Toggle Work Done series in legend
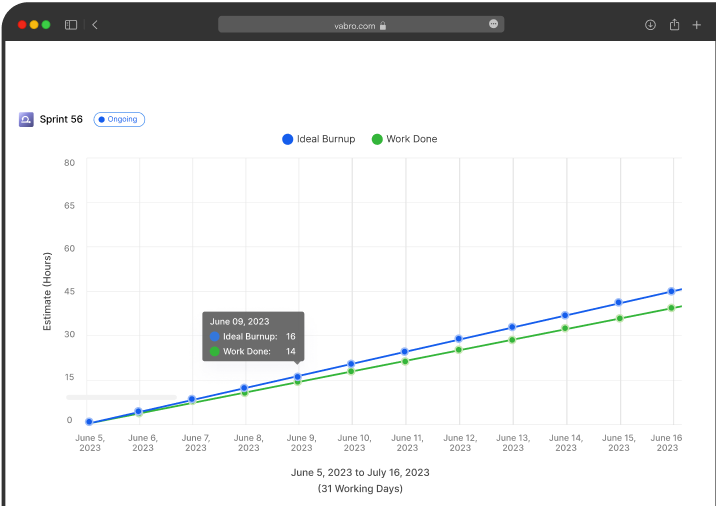716x506 pixels. [x=404, y=139]
